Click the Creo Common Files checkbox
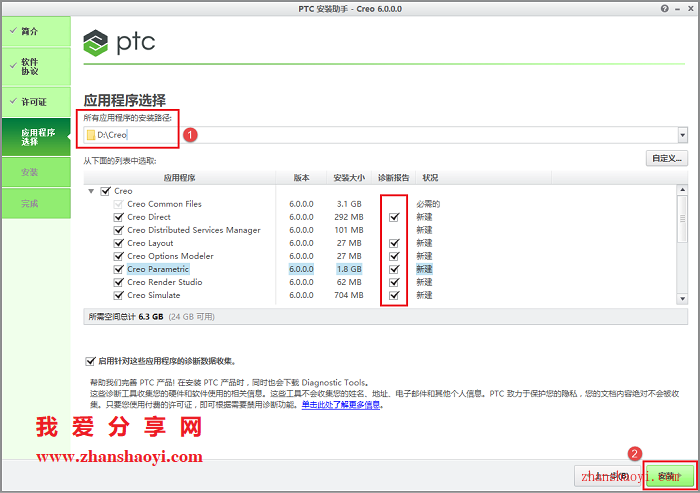 [x=118, y=204]
